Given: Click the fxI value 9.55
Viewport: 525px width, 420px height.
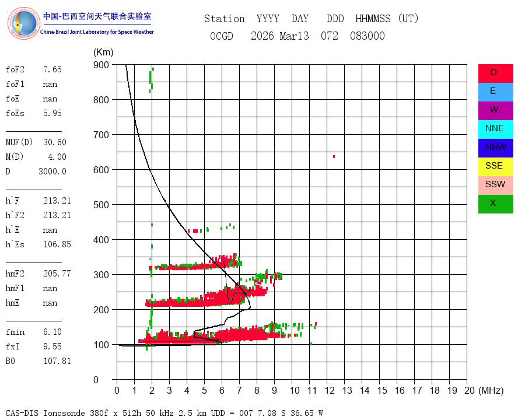Looking at the screenshot, I should (52, 346).
